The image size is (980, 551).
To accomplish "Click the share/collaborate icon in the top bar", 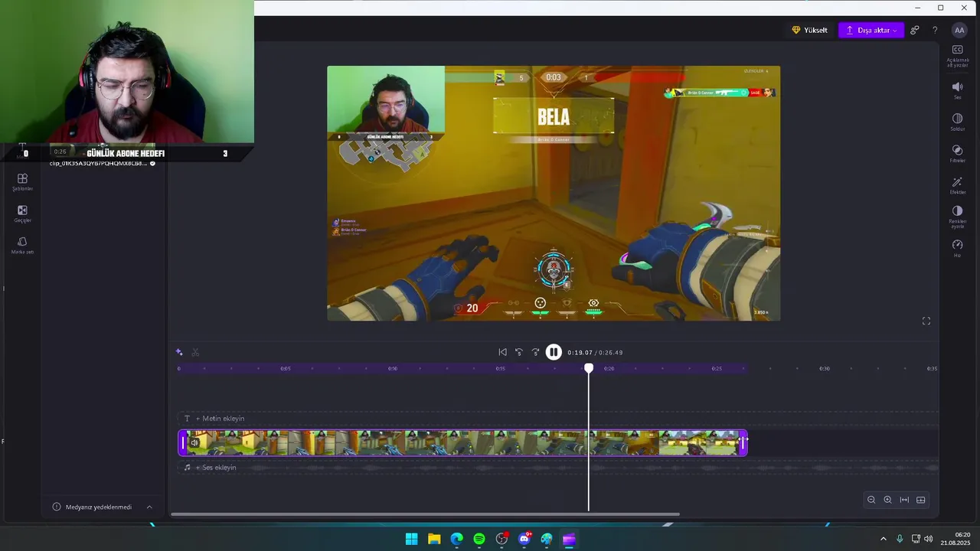I will pos(914,31).
